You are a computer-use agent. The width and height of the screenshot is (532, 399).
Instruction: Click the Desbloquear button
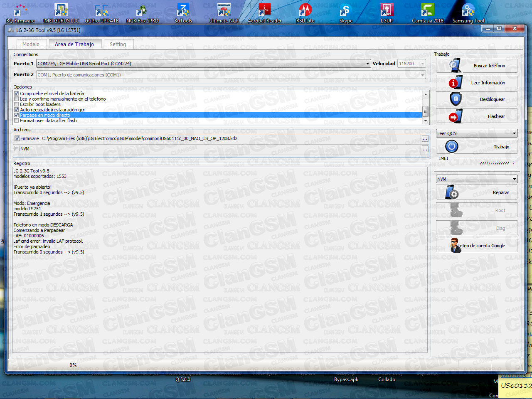[477, 99]
